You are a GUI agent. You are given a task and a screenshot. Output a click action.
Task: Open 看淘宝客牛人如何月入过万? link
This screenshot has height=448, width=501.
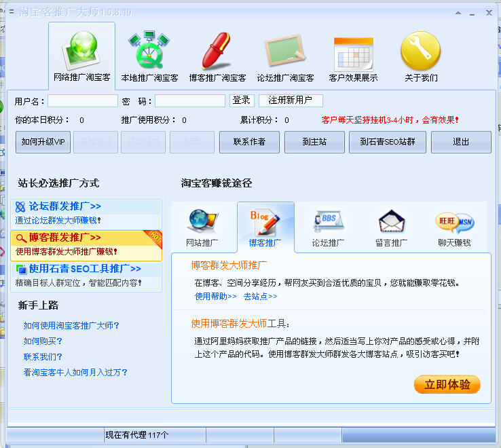(75, 372)
